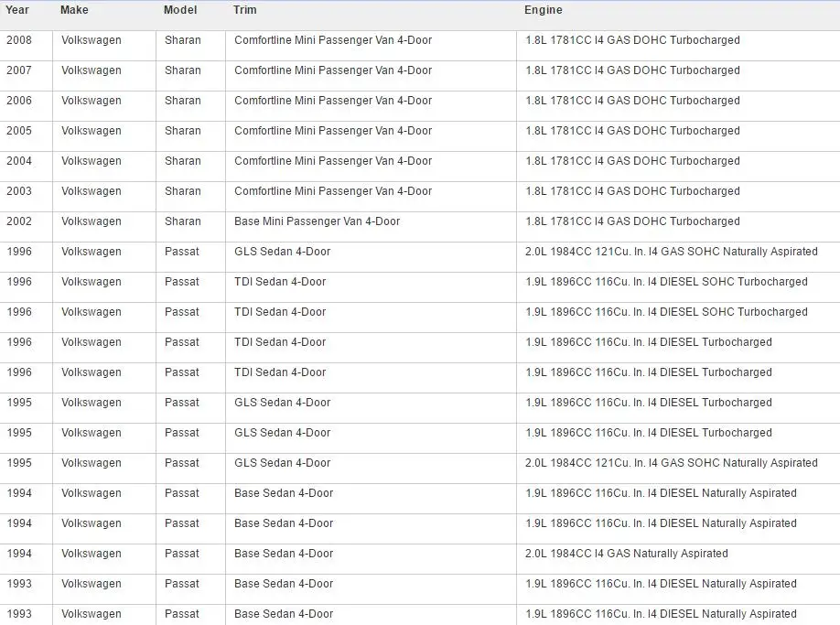Click the 1.8L engine of the 2002 Sharan
The image size is (840, 625).
[632, 221]
